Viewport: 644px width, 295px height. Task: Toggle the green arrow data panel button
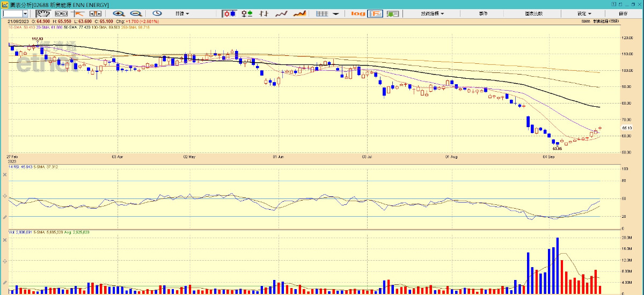point(393,13)
